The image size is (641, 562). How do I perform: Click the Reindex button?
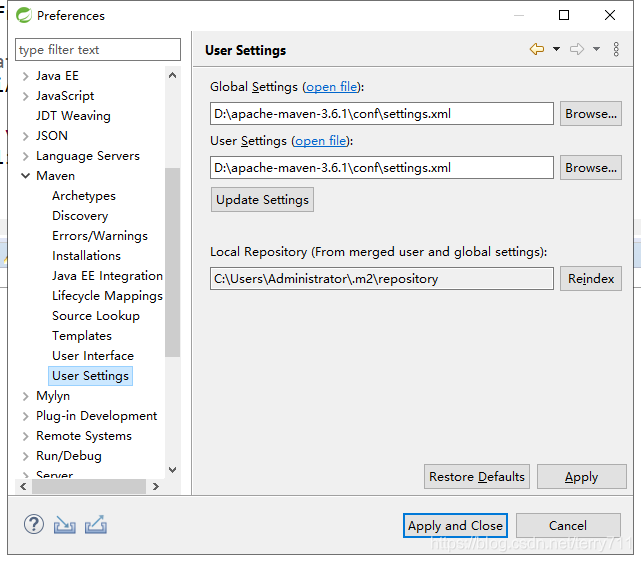coord(590,279)
